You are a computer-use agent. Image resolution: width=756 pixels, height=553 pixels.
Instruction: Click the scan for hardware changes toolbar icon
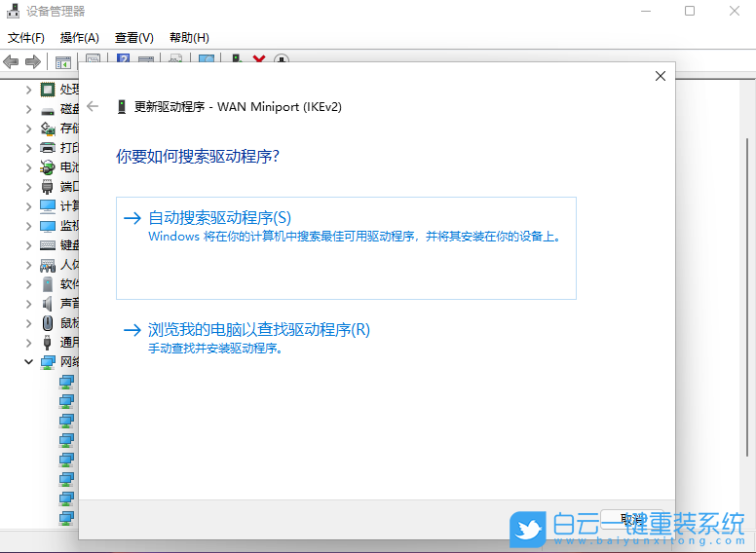pyautogui.click(x=207, y=58)
